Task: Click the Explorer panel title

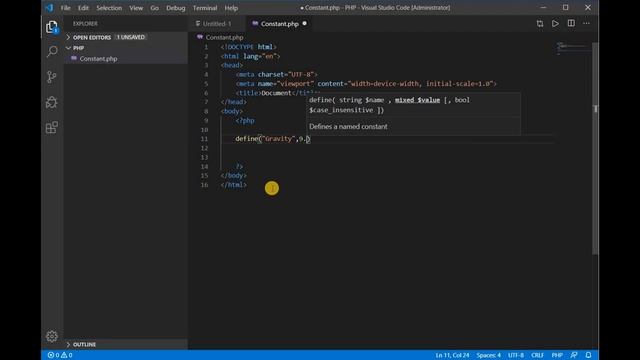Action: pos(85,24)
